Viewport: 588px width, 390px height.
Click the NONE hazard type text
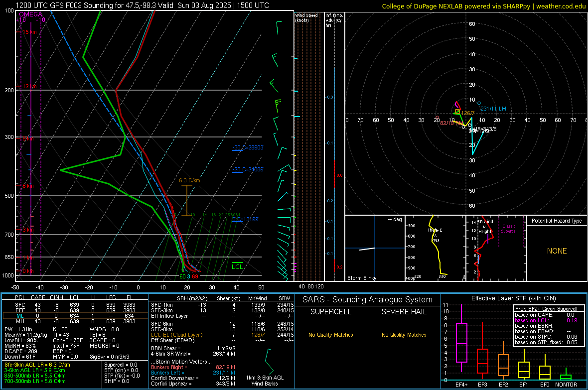tap(557, 251)
